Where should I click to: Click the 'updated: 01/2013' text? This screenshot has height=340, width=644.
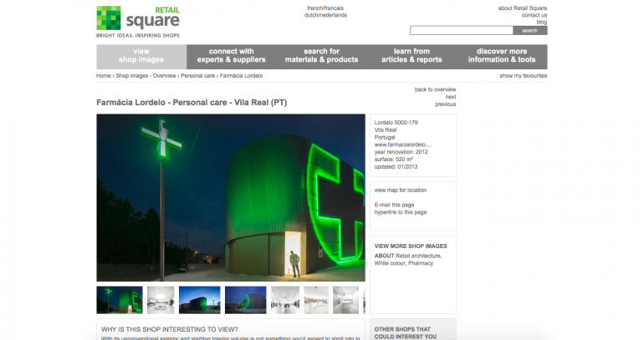coord(396,167)
